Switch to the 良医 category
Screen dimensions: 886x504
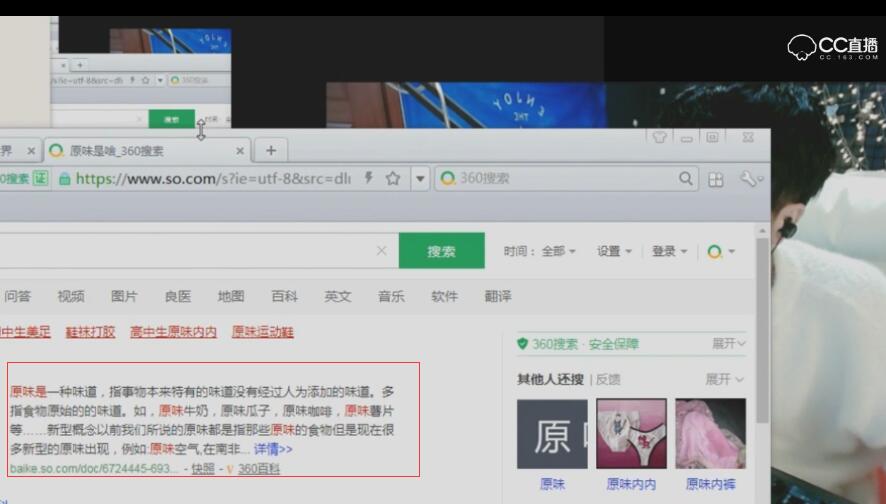177,296
